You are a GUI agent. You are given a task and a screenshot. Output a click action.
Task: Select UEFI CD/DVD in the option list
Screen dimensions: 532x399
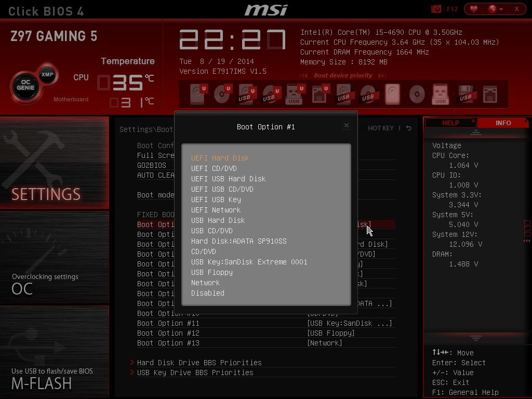(x=214, y=169)
